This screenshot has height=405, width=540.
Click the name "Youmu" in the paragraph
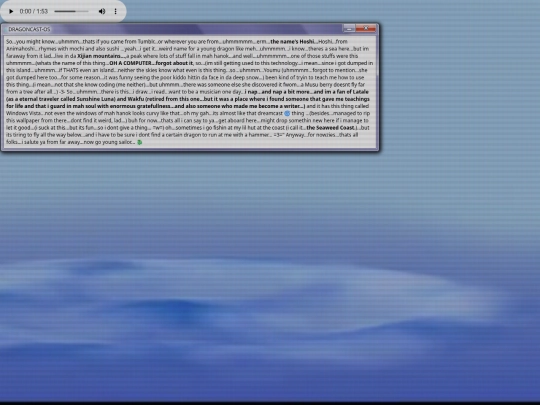click(x=272, y=70)
